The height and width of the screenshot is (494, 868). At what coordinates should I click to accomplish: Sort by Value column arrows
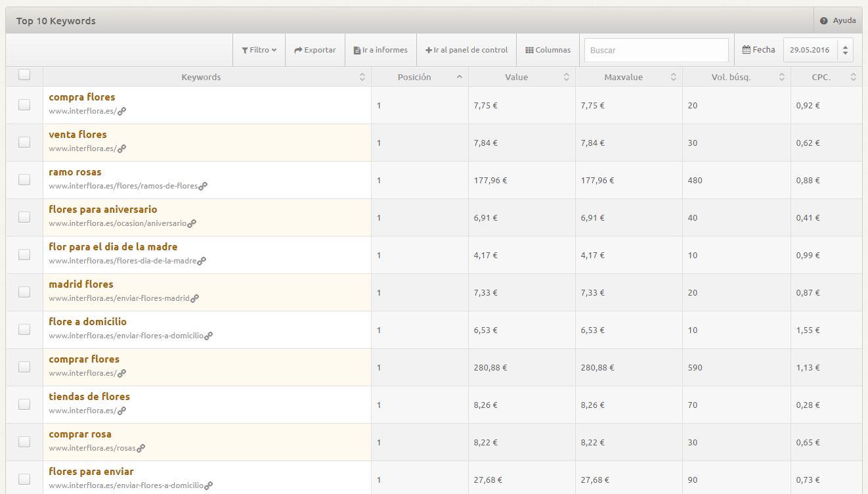566,77
